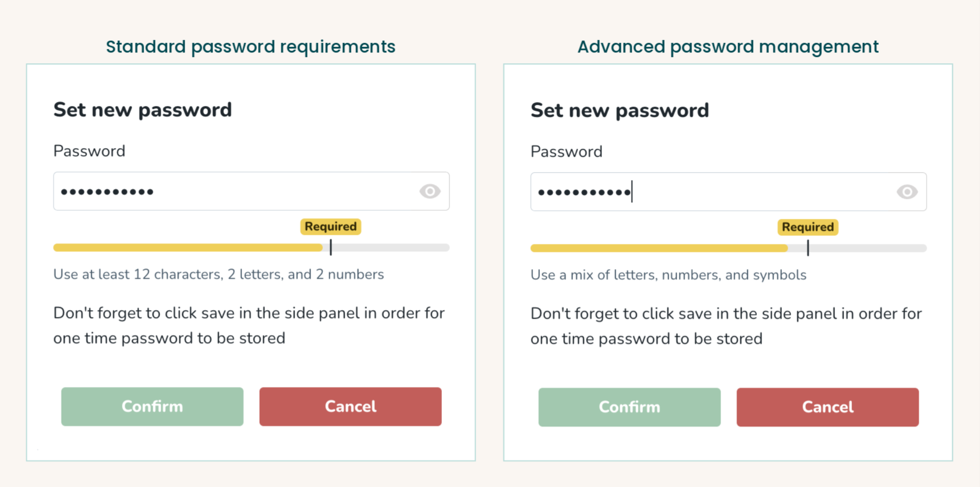This screenshot has width=980, height=487.
Task: Focus the Standard panel password field
Action: coord(251,191)
